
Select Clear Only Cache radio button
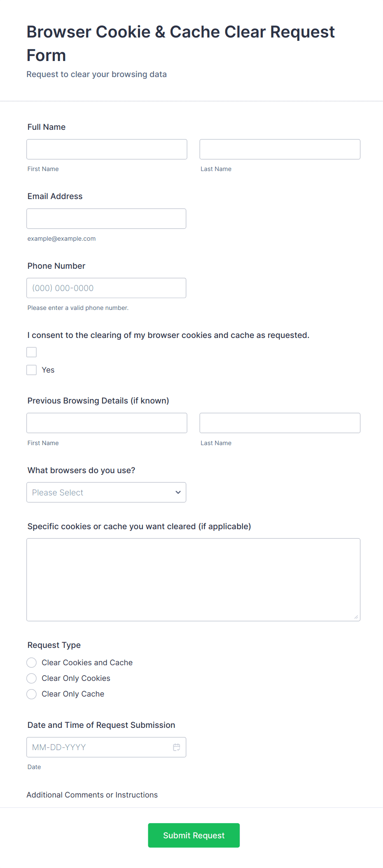(32, 694)
